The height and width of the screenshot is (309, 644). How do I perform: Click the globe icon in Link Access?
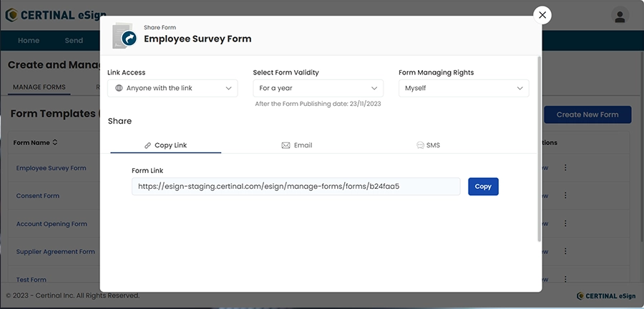(119, 88)
